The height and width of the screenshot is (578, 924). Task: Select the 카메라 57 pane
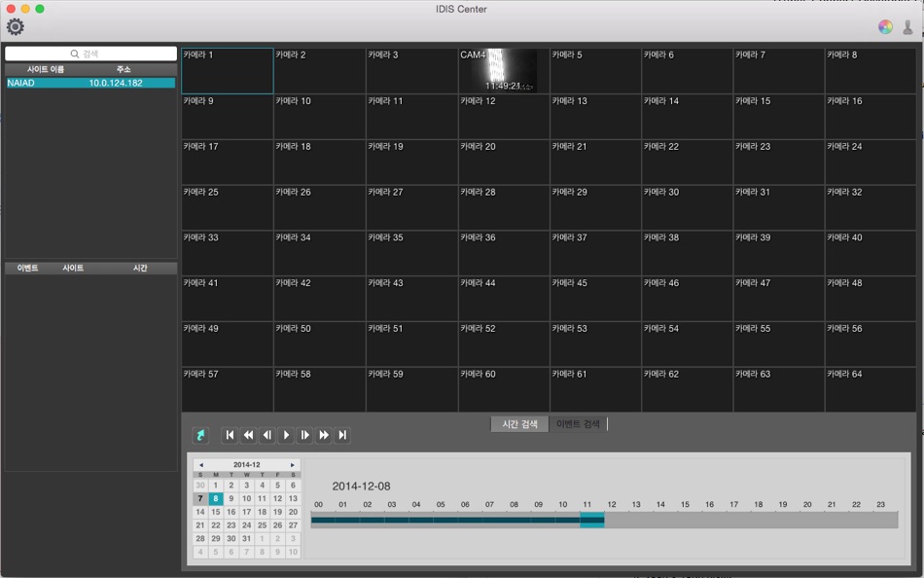point(228,389)
